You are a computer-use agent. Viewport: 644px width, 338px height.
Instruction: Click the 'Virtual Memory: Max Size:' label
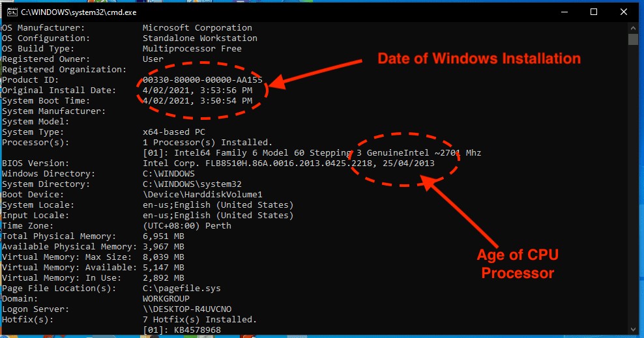(x=66, y=257)
